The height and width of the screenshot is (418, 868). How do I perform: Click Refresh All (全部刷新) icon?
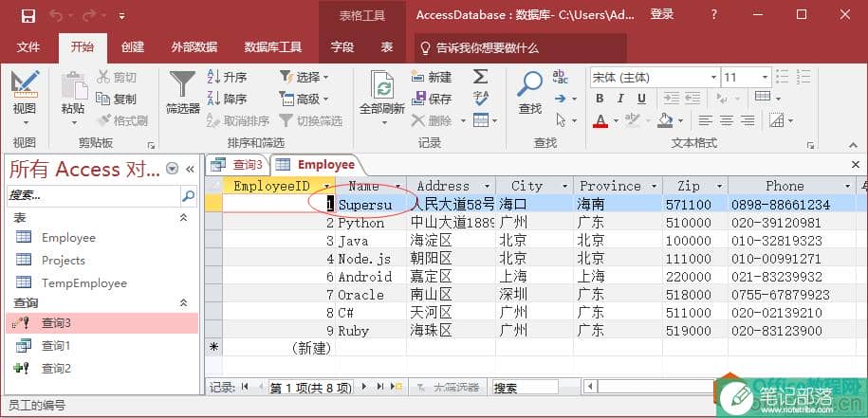coord(382,85)
